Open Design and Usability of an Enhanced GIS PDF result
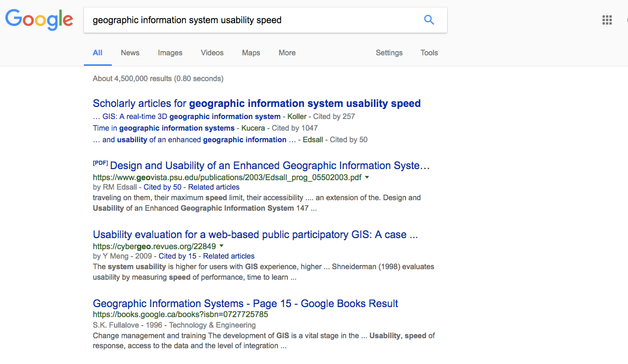Viewport: 628px width, 364px height. point(269,165)
